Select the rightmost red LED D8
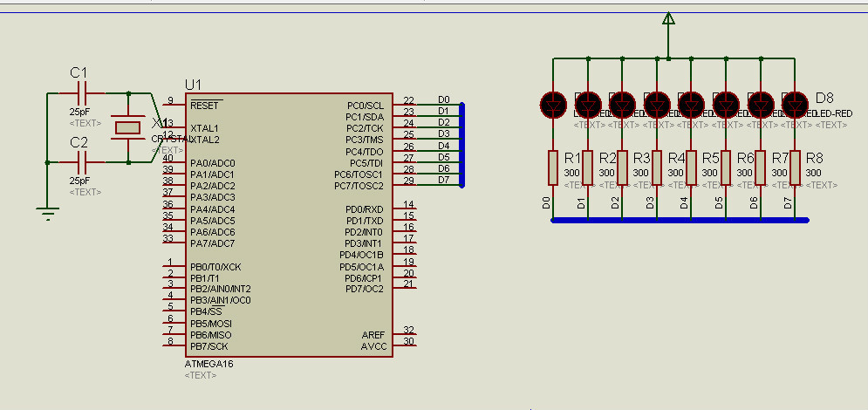868x410 pixels. tap(794, 105)
